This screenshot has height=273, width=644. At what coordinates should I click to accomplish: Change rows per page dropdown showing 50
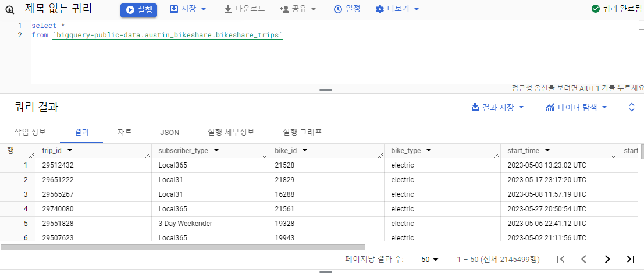tap(430, 260)
